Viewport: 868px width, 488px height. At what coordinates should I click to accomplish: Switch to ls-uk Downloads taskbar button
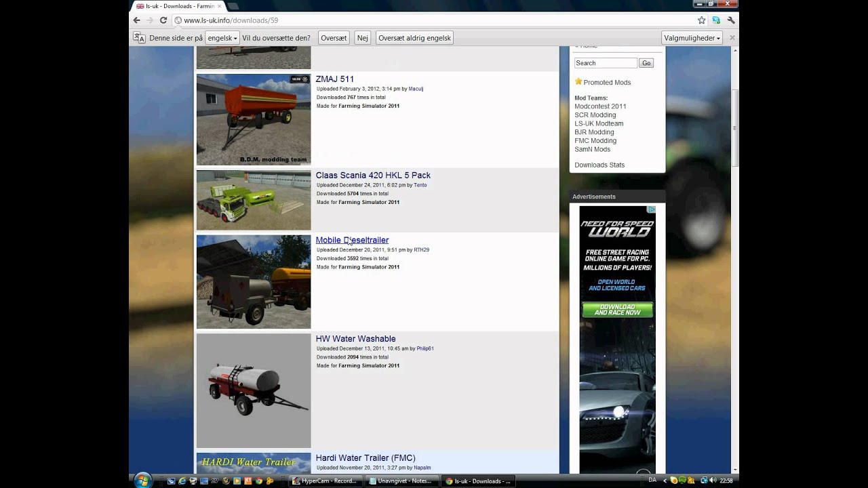point(478,481)
